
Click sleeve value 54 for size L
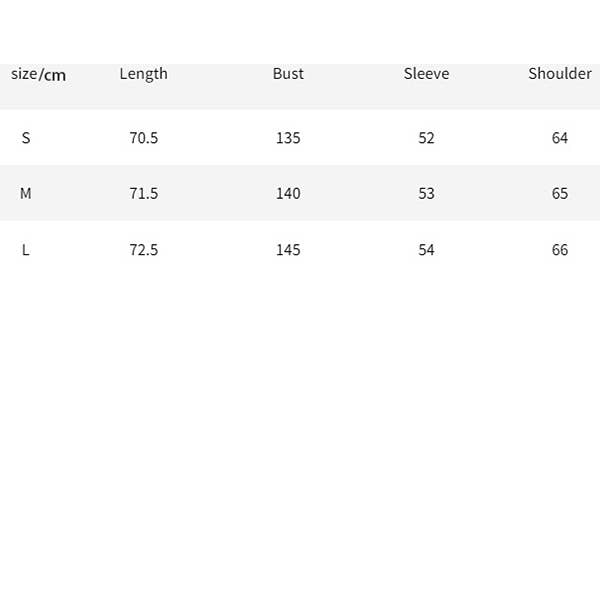coord(427,250)
